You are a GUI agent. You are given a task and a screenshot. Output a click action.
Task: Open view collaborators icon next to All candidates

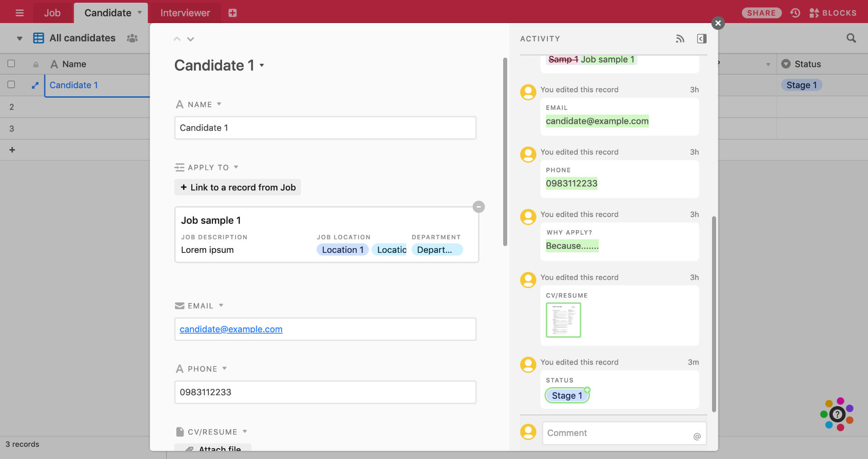pyautogui.click(x=132, y=38)
